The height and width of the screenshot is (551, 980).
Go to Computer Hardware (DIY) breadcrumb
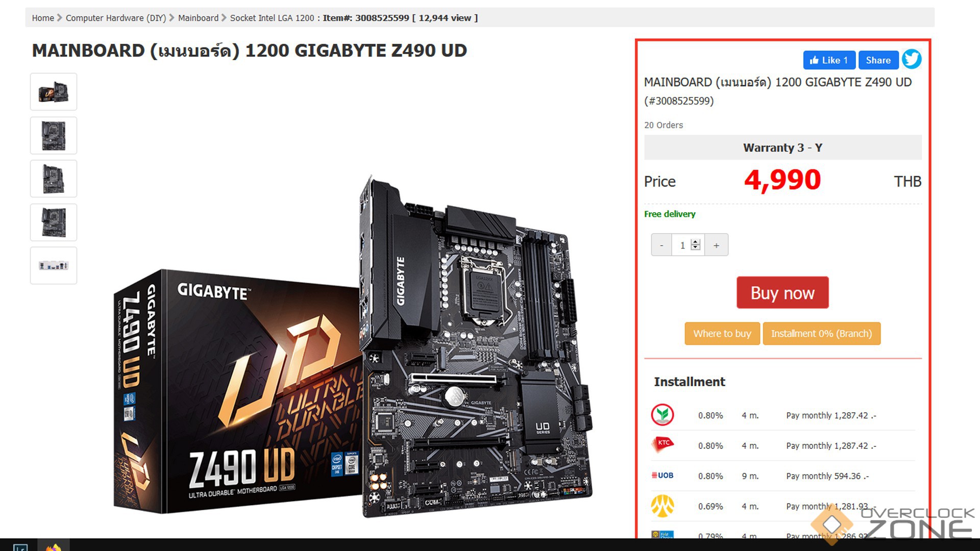116,18
